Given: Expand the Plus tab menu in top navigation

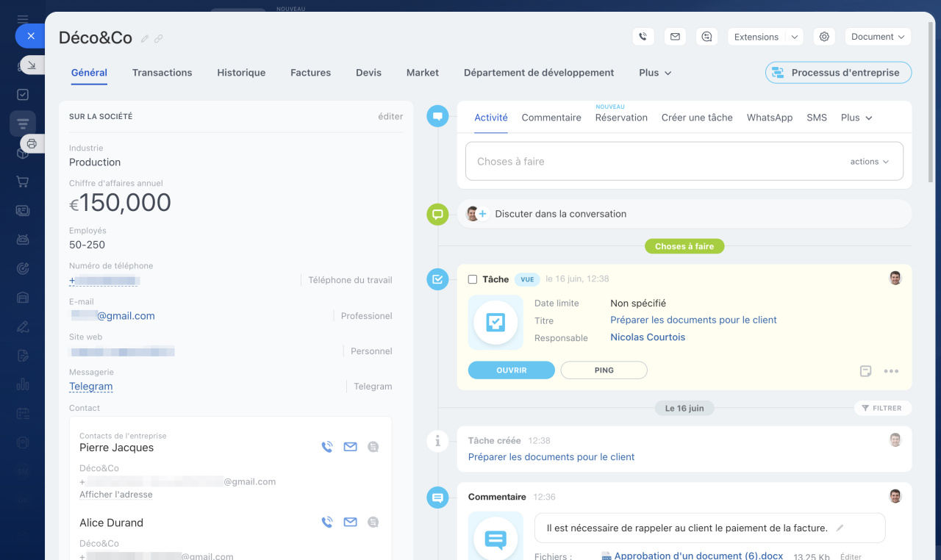Looking at the screenshot, I should [x=655, y=73].
